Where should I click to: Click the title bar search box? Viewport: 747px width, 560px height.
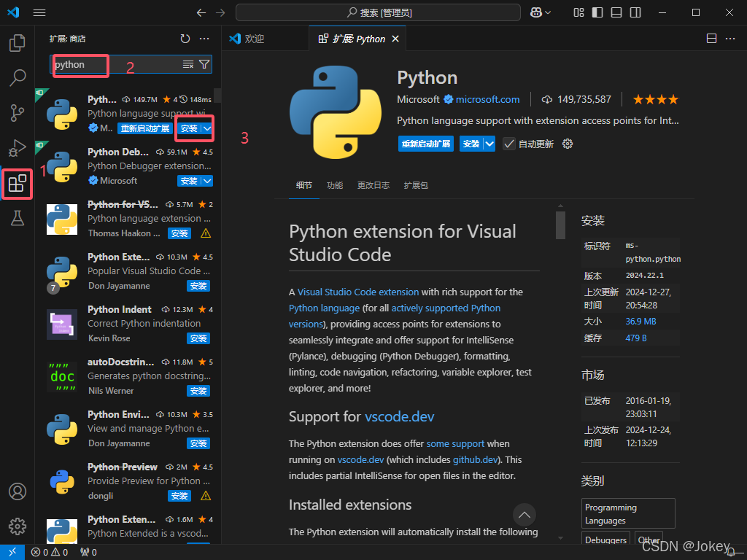pyautogui.click(x=378, y=13)
